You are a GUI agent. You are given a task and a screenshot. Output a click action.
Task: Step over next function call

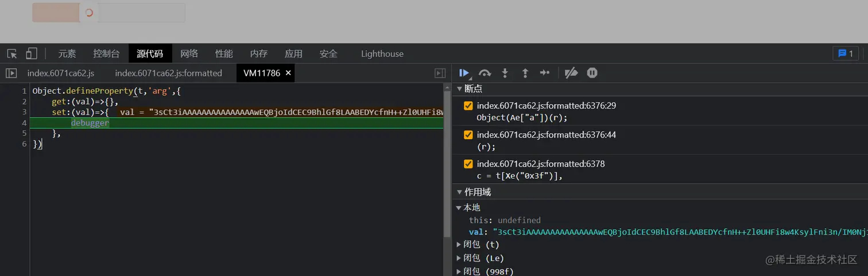pyautogui.click(x=485, y=73)
